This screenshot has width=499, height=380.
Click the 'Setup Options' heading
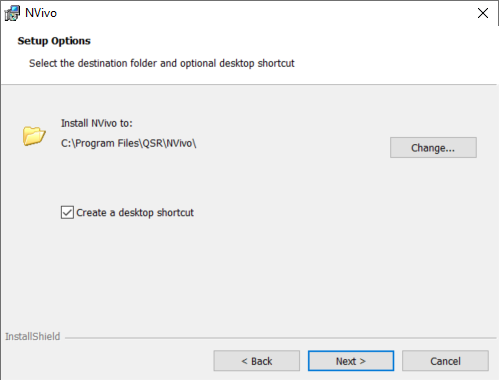coord(54,41)
